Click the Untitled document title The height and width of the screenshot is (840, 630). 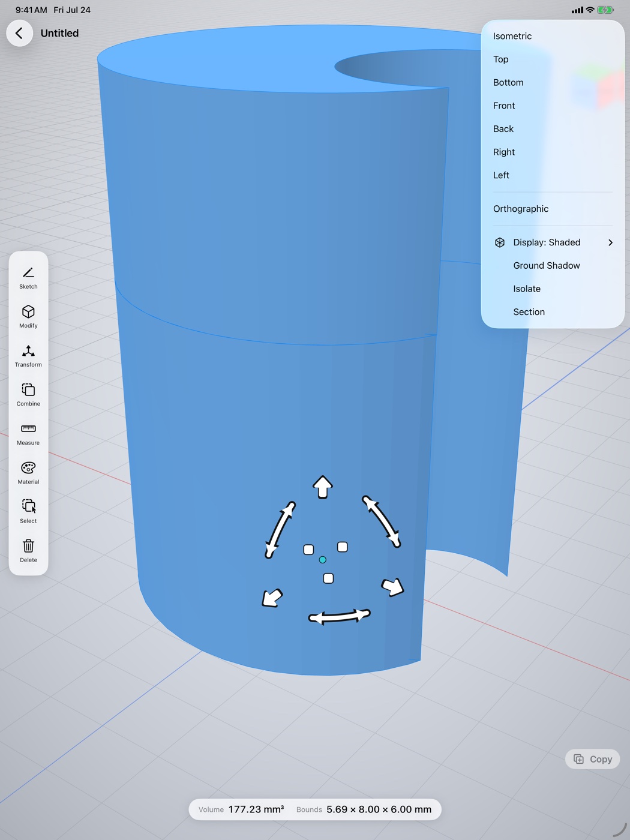[59, 33]
